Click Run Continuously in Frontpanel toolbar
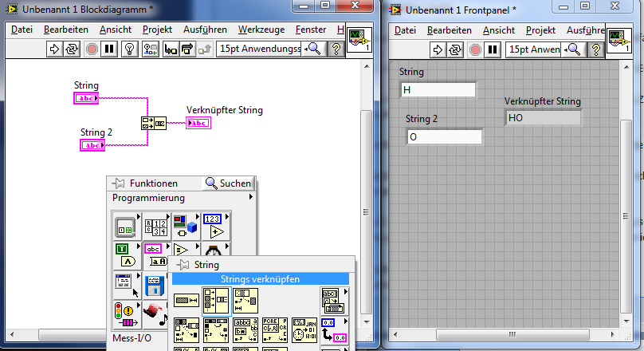This screenshot has width=644, height=351. pos(455,50)
